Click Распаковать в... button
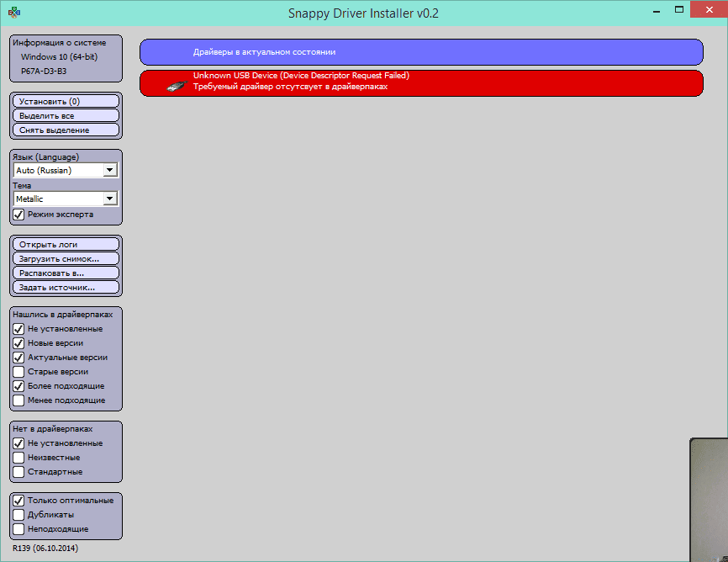 pyautogui.click(x=66, y=273)
